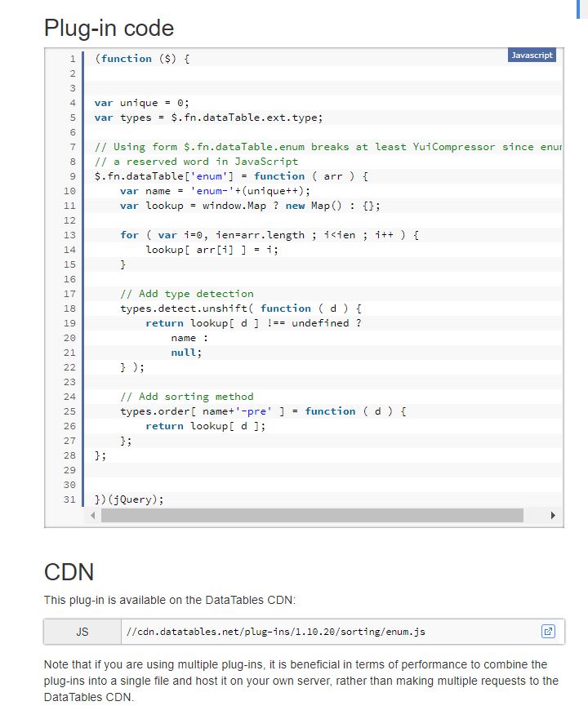Click the horizontal scrollbar thumb in code
The width and height of the screenshot is (588, 728).
tap(312, 515)
